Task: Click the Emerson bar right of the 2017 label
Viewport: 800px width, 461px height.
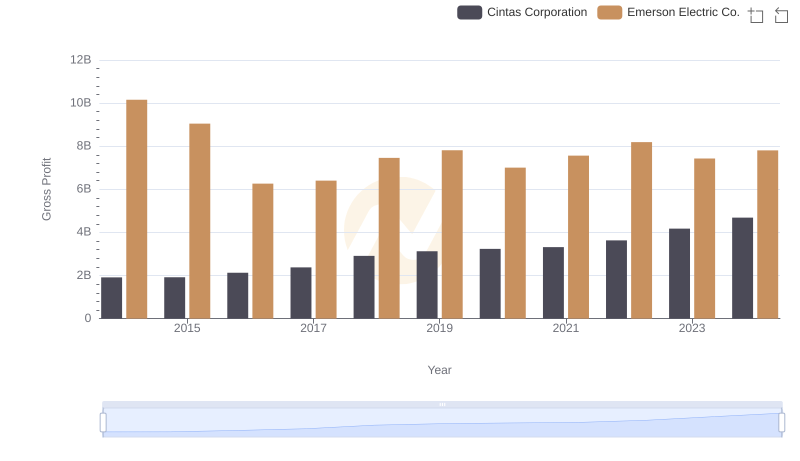Action: (326, 249)
